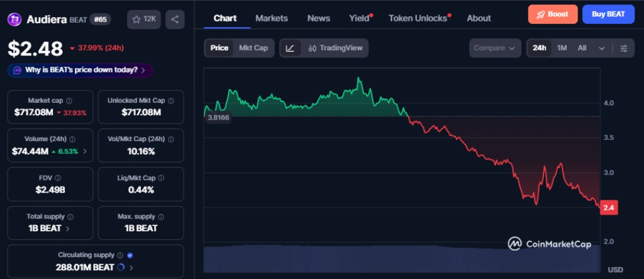Expand Volume (24h) details chevron

tap(85, 151)
